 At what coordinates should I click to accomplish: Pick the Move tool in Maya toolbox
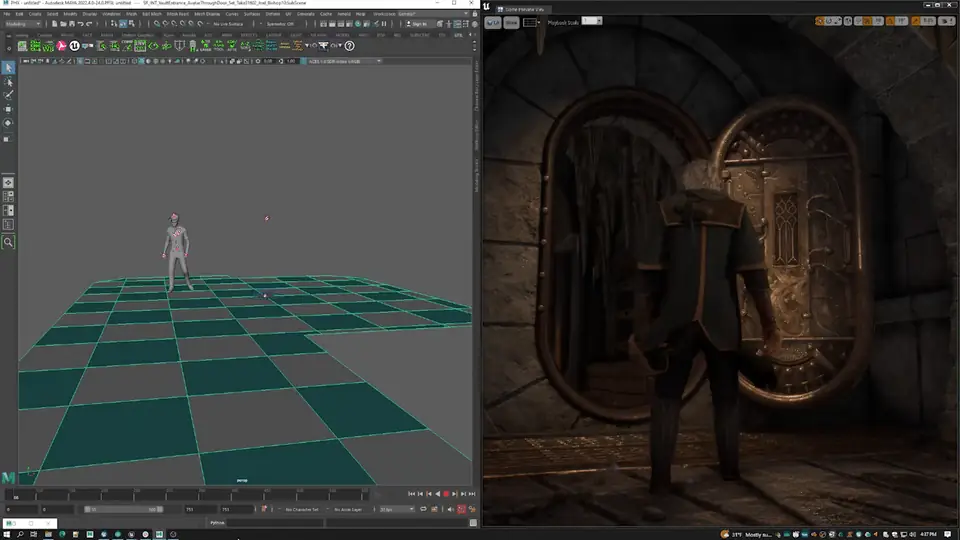click(x=8, y=109)
